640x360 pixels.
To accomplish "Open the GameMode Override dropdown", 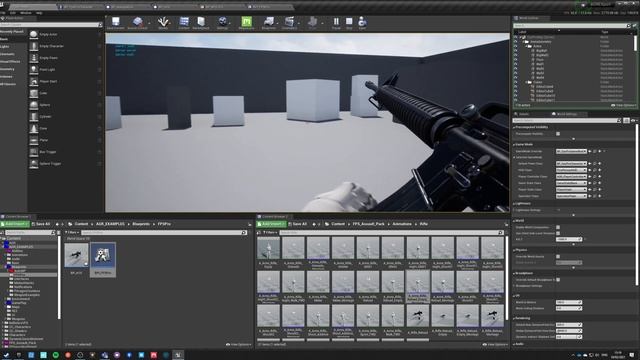I will (571, 151).
